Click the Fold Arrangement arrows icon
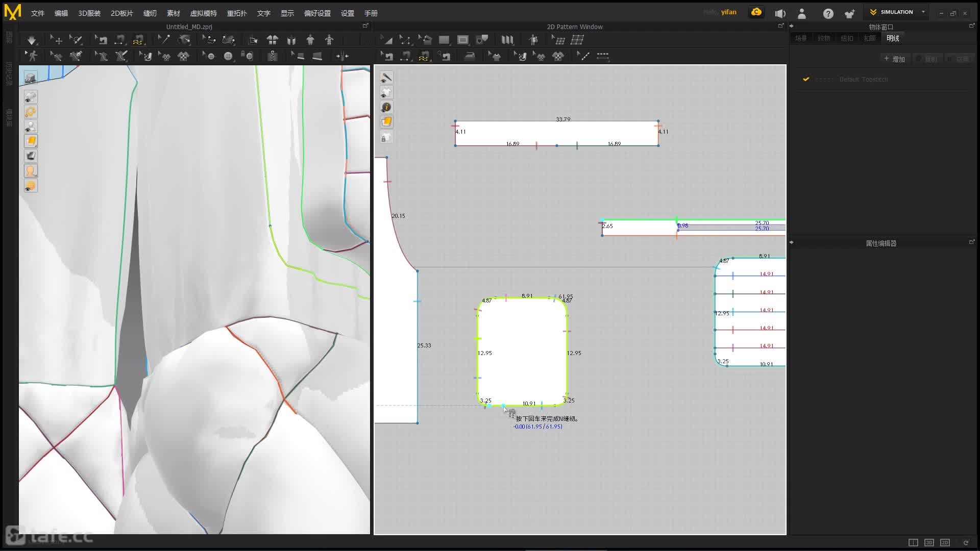980x551 pixels. point(342,56)
